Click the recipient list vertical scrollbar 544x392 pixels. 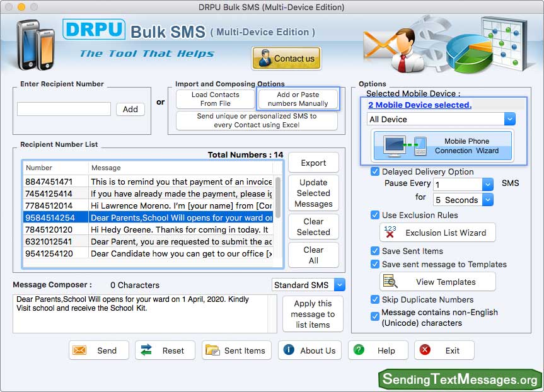278,198
